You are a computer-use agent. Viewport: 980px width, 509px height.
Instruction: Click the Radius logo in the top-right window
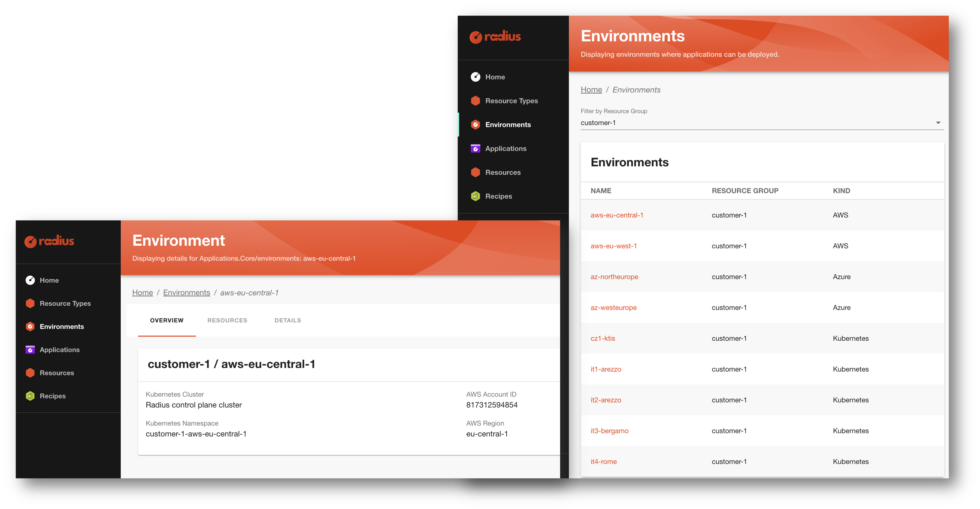tap(495, 36)
